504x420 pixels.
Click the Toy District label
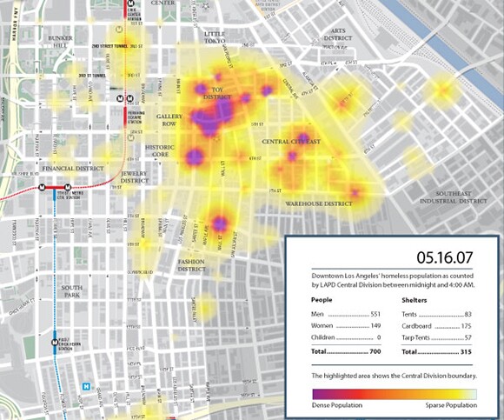point(217,93)
